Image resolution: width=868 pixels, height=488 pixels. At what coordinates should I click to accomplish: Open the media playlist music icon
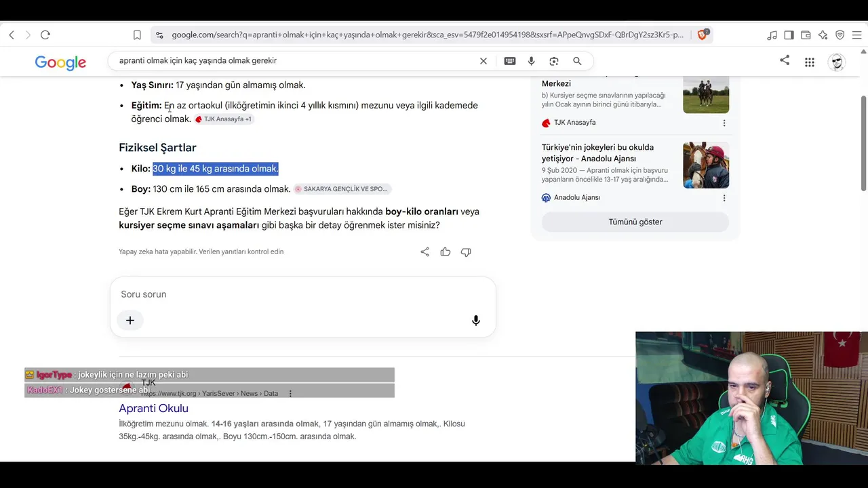[x=772, y=35]
